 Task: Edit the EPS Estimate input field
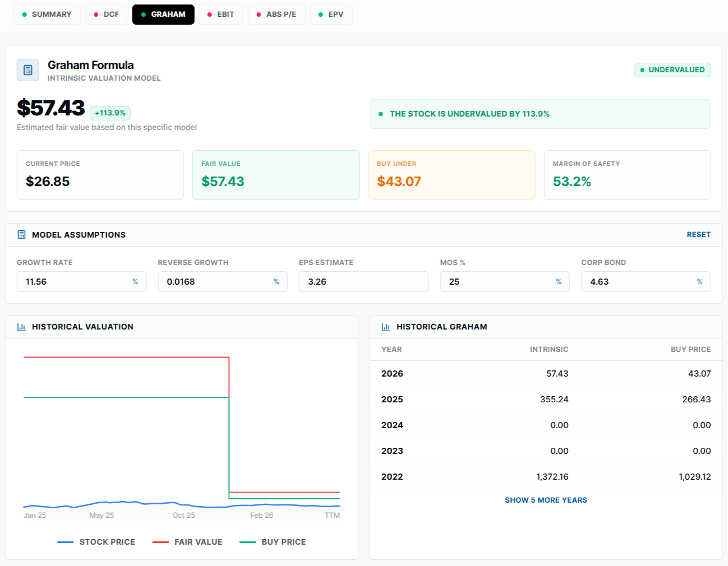coord(363,281)
